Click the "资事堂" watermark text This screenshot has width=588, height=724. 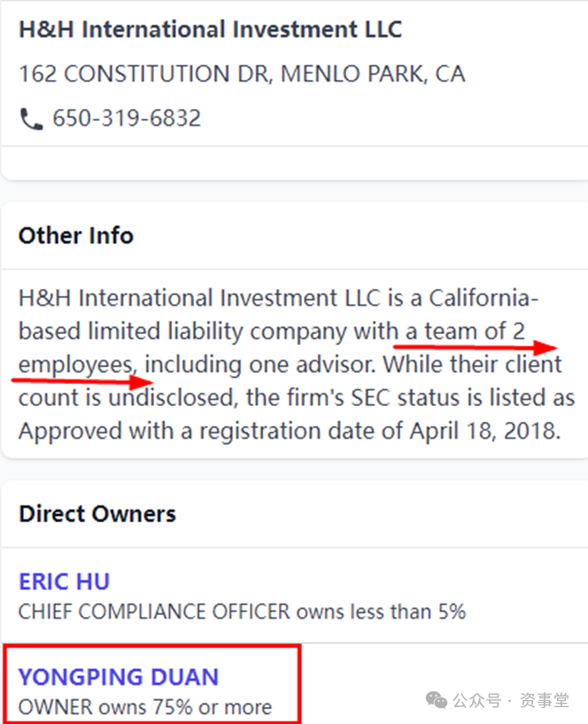pyautogui.click(x=545, y=701)
